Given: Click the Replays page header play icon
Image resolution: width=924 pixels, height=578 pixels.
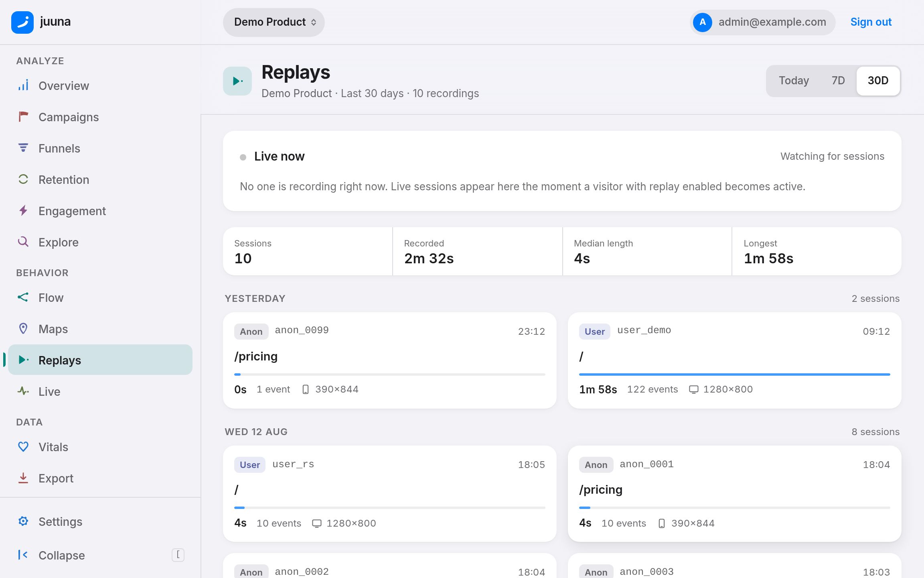Looking at the screenshot, I should [x=237, y=81].
